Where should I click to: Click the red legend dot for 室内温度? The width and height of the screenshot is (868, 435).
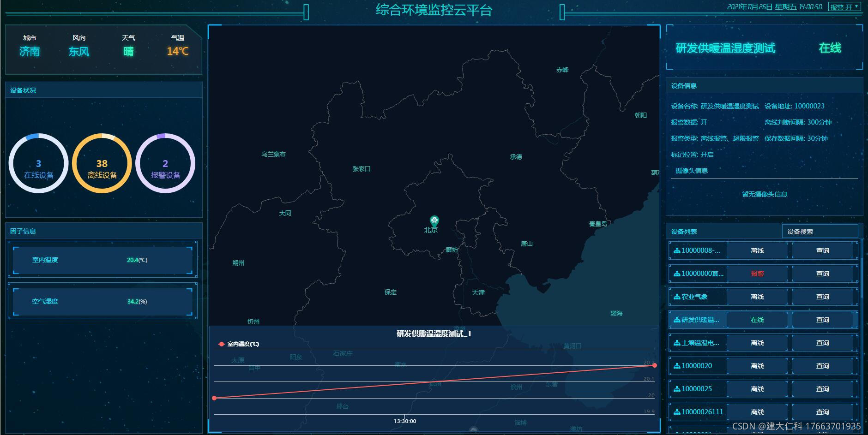pos(221,343)
